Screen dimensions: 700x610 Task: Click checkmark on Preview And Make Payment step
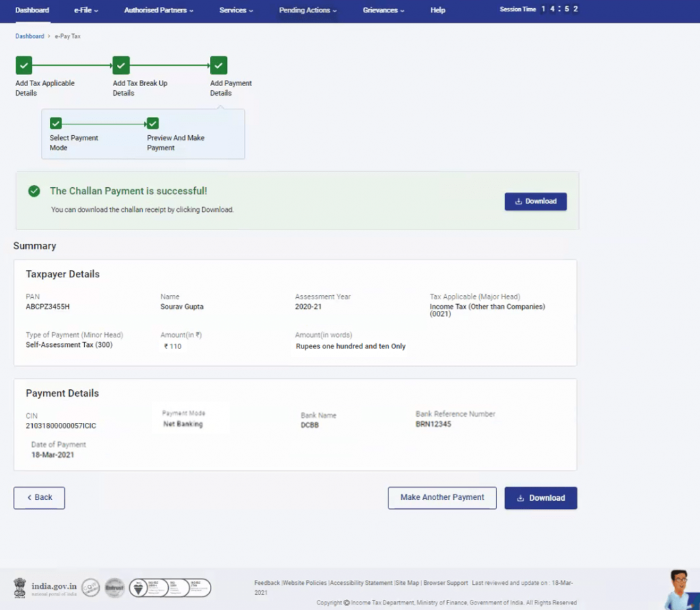click(x=153, y=124)
